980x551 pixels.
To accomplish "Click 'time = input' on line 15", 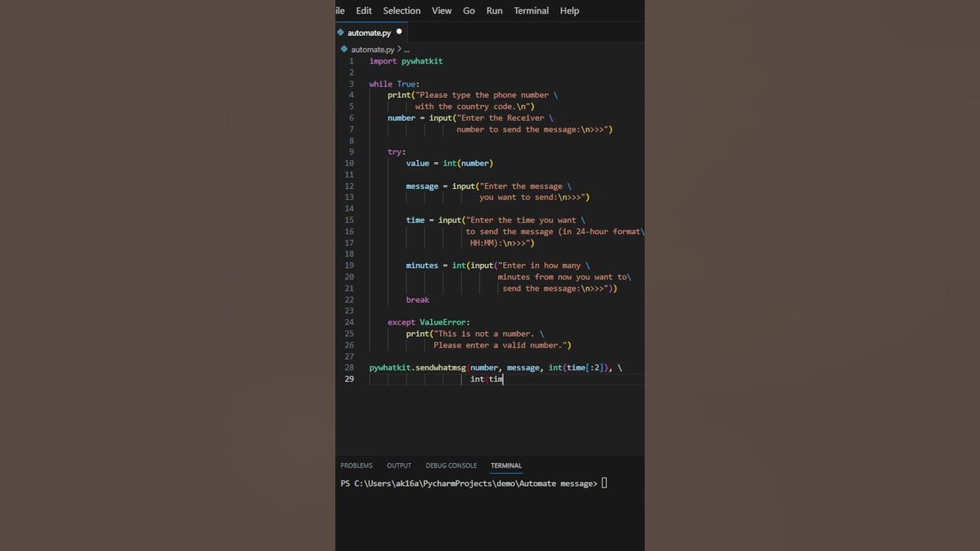I will [x=433, y=220].
